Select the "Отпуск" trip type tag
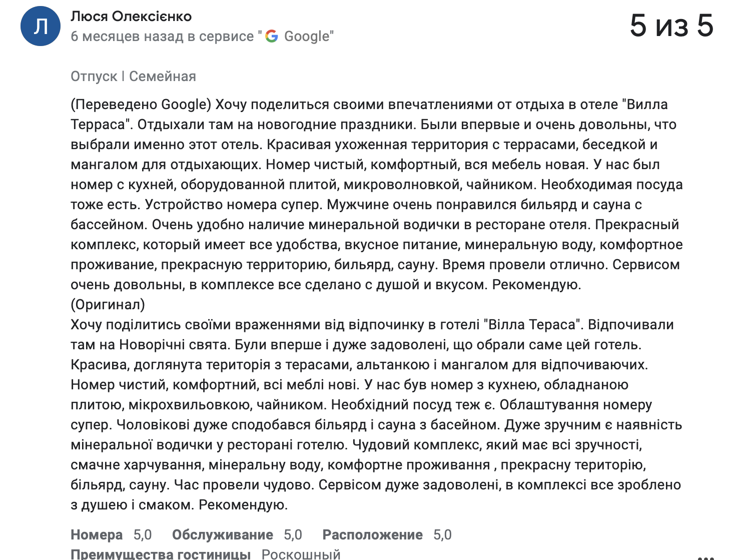This screenshot has width=747, height=560. [94, 77]
